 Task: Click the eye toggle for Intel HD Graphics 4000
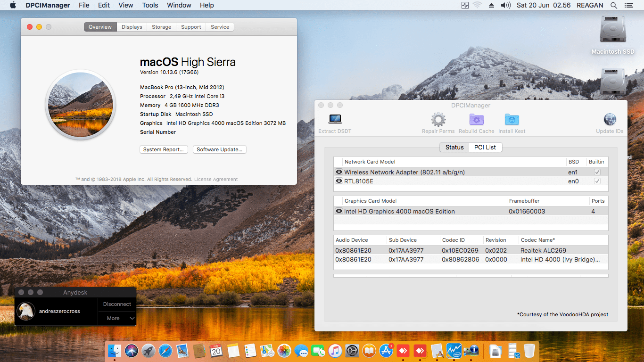(x=339, y=211)
